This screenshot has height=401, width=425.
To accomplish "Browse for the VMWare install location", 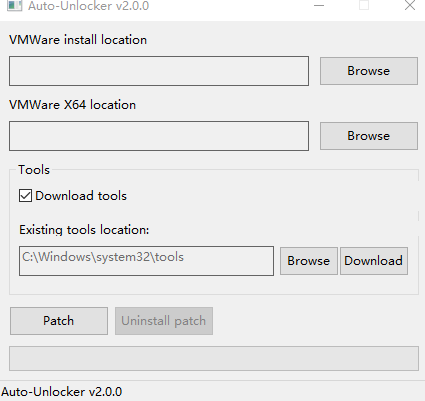I will click(369, 71).
